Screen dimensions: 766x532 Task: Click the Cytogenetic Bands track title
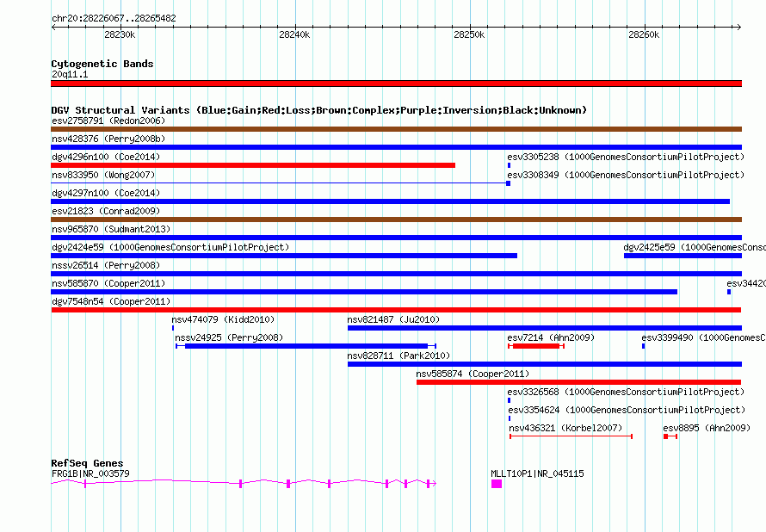coord(102,64)
